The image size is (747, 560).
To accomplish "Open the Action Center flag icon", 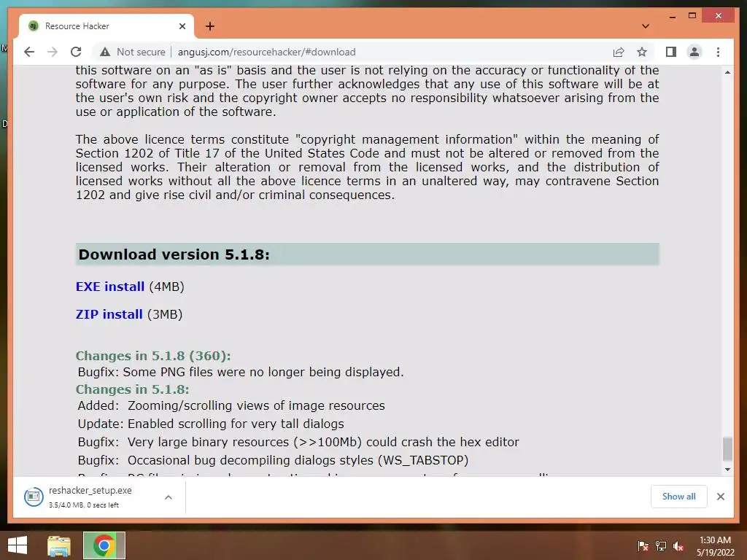I will [x=643, y=545].
